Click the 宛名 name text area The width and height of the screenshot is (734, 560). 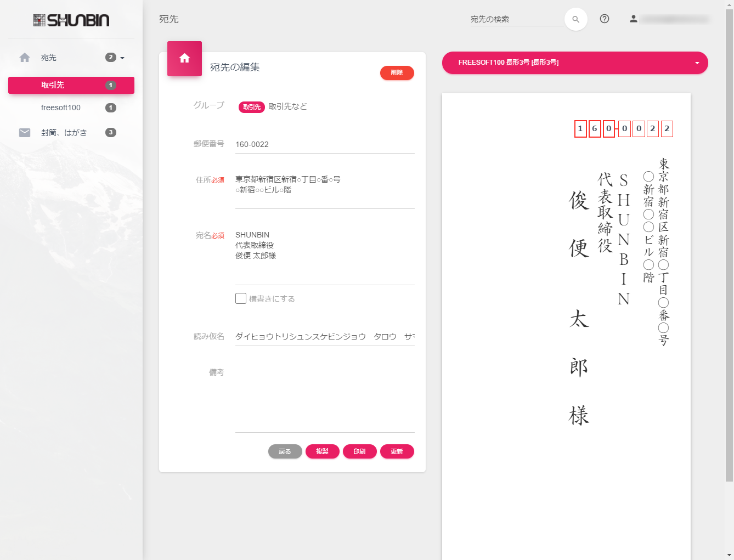pyautogui.click(x=325, y=256)
